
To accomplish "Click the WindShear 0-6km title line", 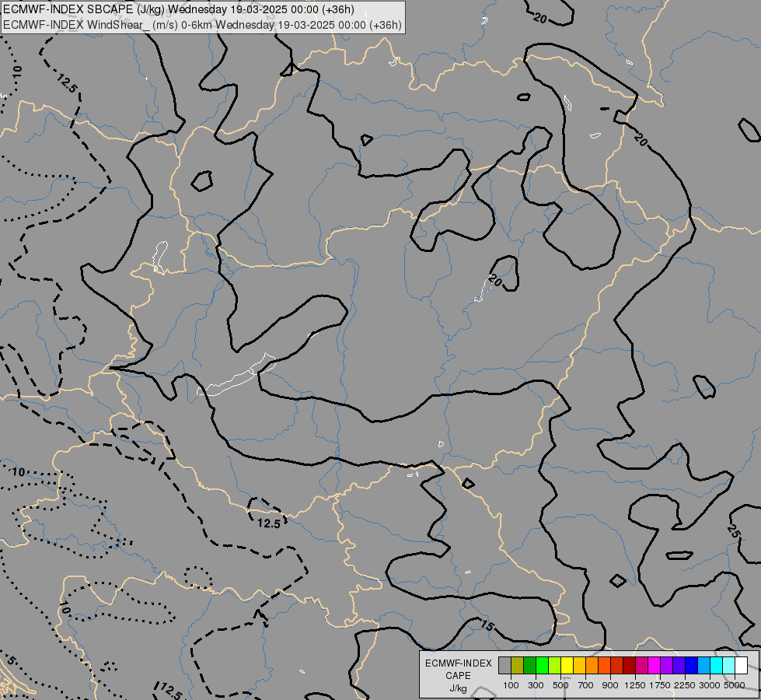I will [x=202, y=25].
